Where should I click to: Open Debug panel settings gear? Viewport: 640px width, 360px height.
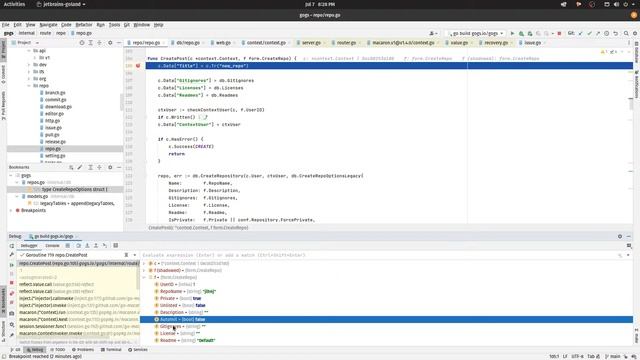(x=620, y=236)
